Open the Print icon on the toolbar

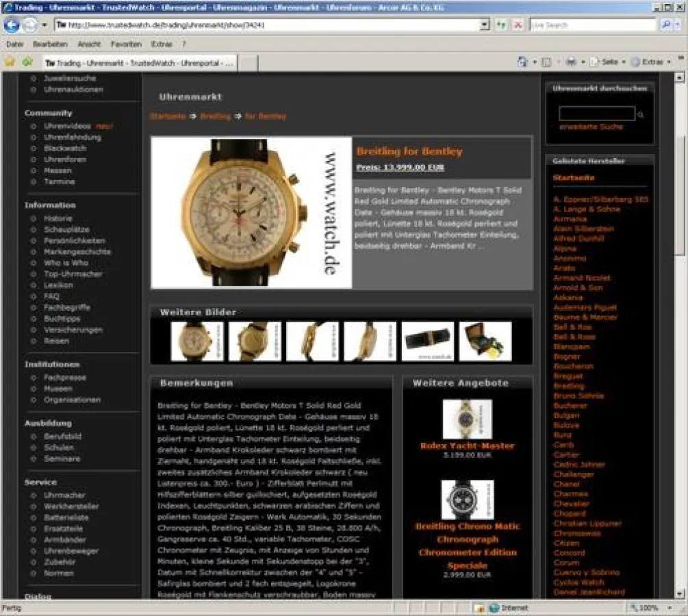pos(571,60)
